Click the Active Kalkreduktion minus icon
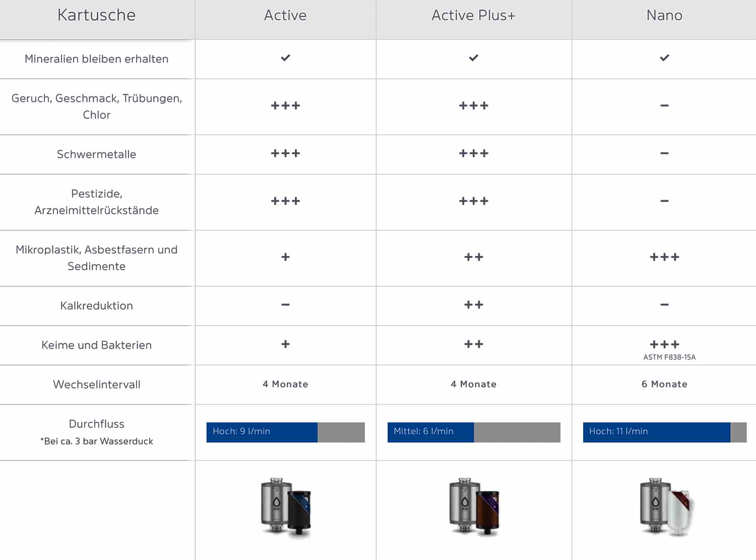This screenshot has height=560, width=756. click(285, 304)
